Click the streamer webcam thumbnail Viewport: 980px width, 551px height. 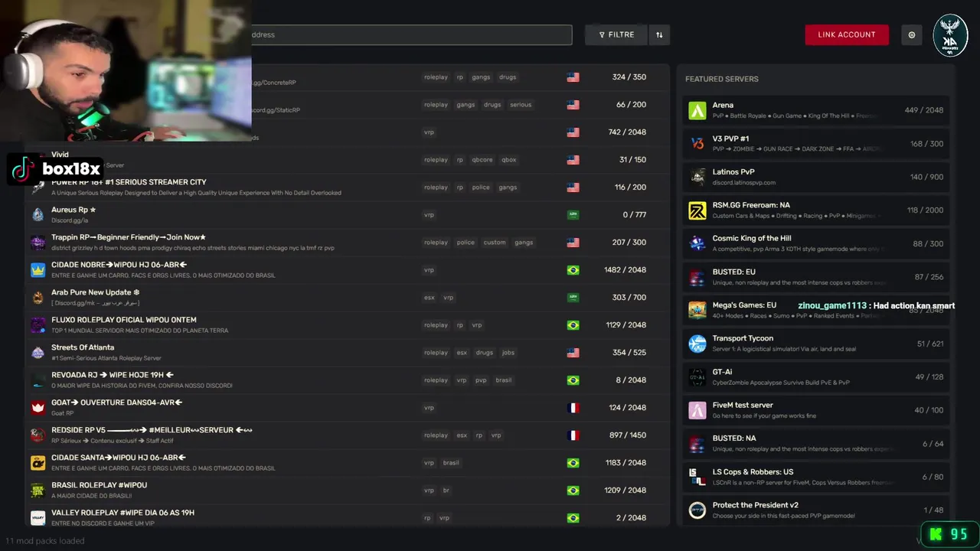coord(126,70)
